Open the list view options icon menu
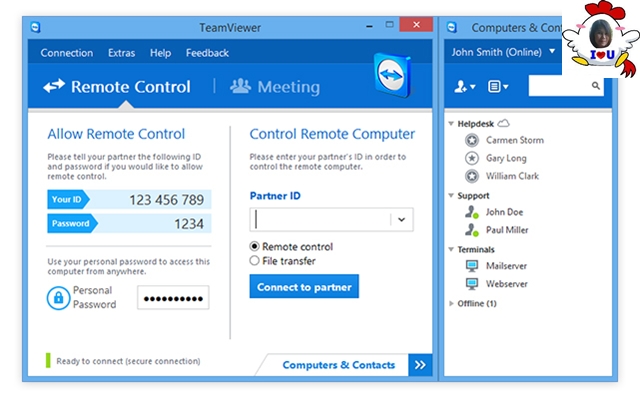This screenshot has width=640, height=400. coord(498,87)
